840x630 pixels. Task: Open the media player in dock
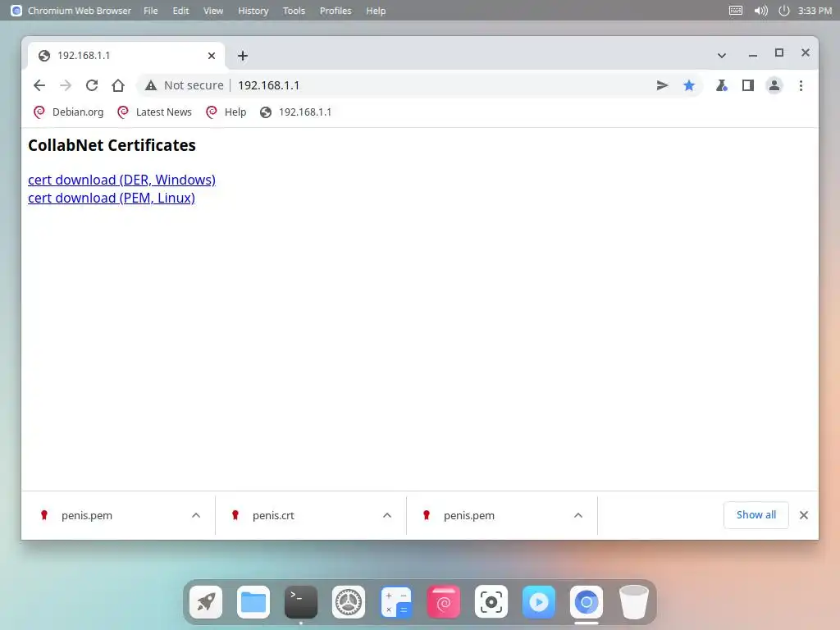(538, 602)
